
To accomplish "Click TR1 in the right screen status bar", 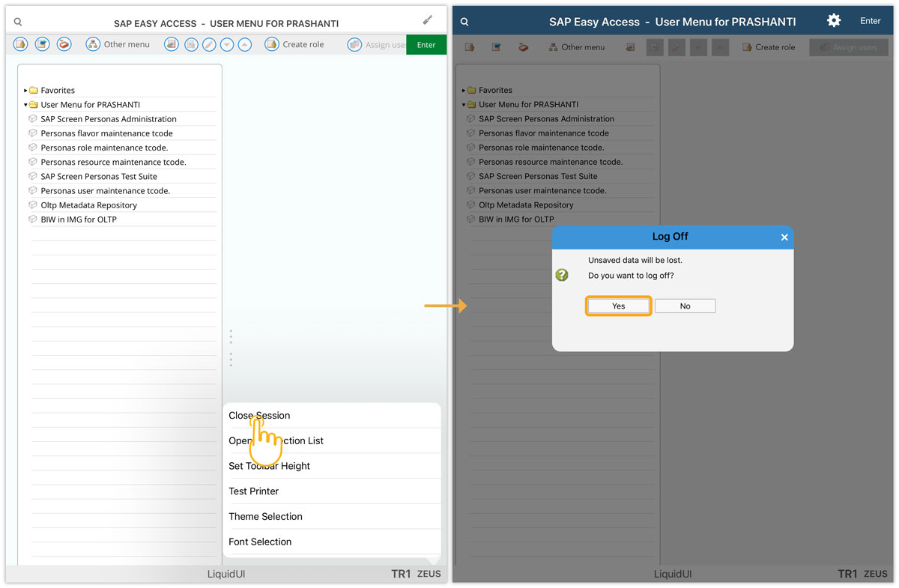I will [x=847, y=574].
